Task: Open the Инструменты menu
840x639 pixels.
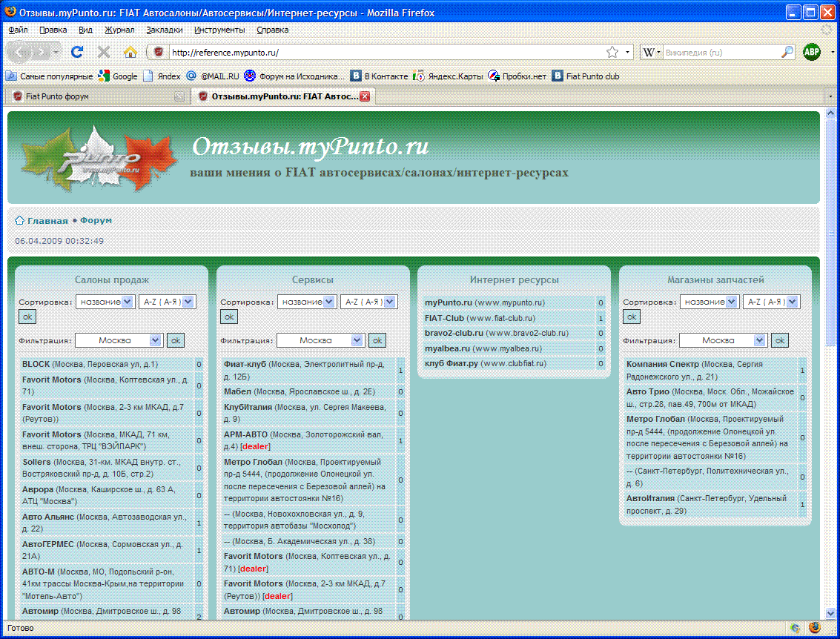Action: point(219,30)
